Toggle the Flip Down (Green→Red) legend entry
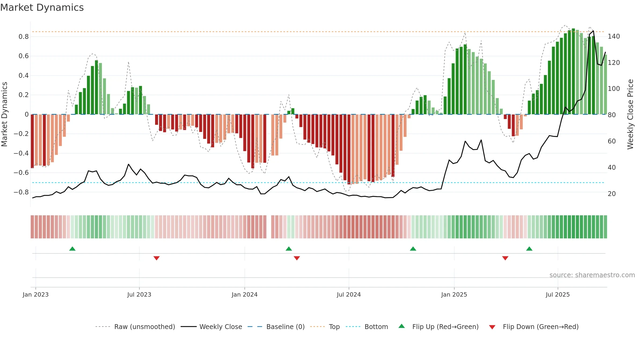The width and height of the screenshot is (644, 362). coord(534,327)
